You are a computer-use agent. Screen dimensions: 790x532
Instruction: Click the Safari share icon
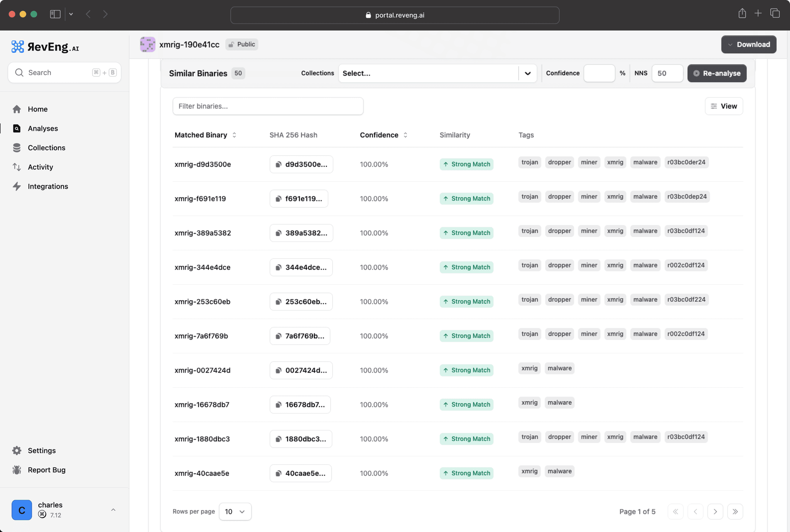pyautogui.click(x=742, y=13)
